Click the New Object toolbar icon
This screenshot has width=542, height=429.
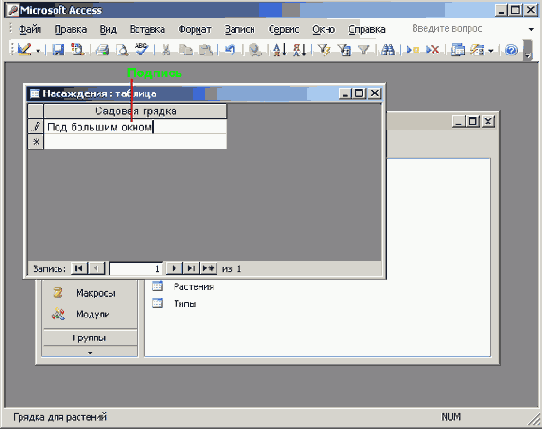[477, 50]
